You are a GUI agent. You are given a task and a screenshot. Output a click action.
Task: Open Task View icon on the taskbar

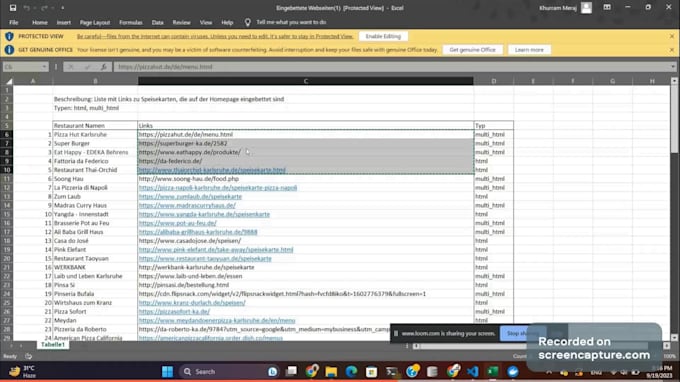click(291, 372)
